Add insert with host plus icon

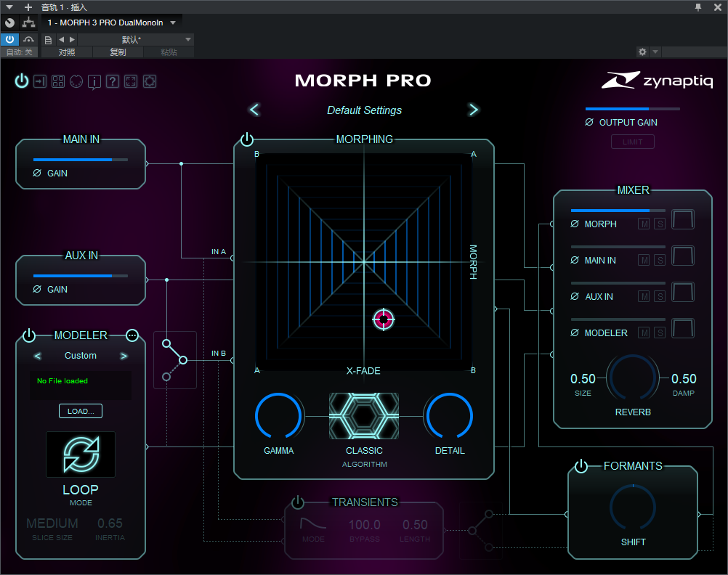[x=28, y=7]
